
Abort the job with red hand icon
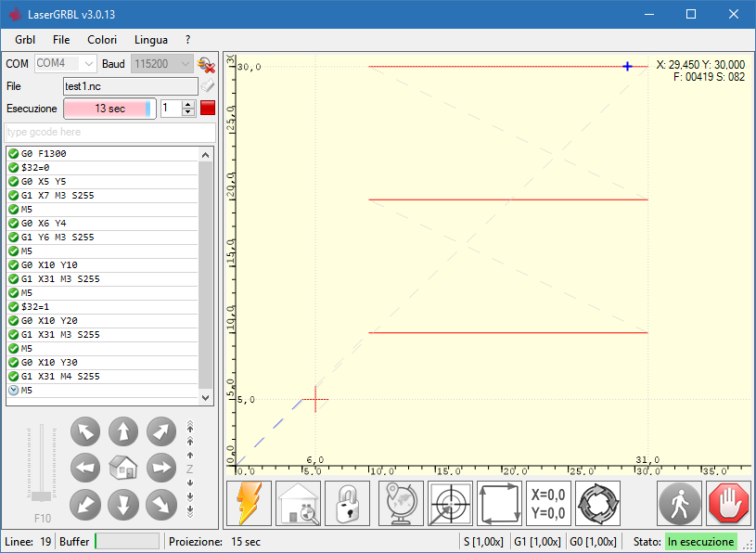coord(729,503)
